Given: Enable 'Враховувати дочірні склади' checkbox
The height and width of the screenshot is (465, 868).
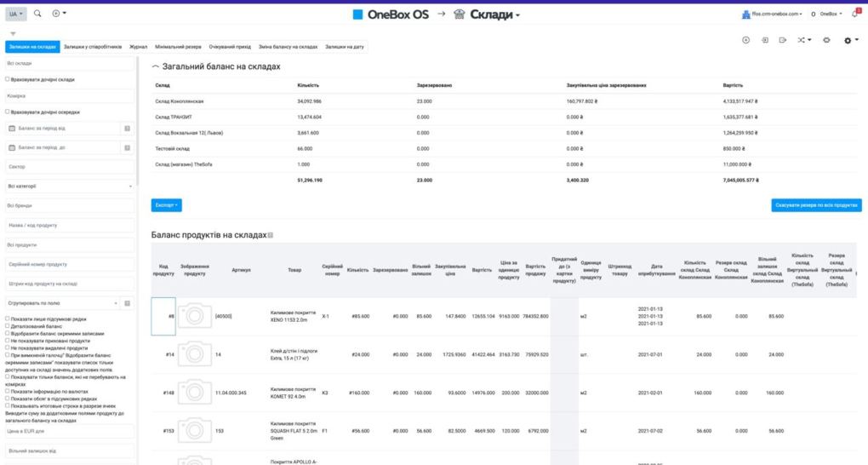Looking at the screenshot, I should 8,80.
